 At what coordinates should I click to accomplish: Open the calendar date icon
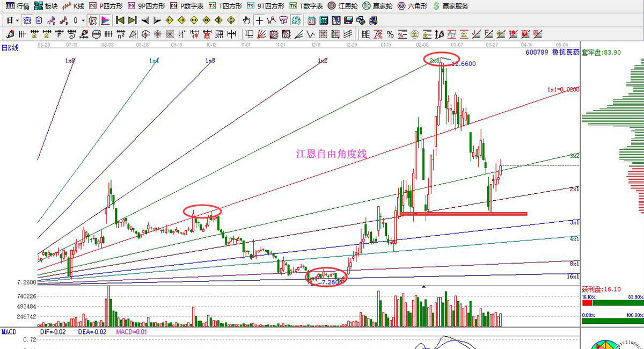(x=311, y=20)
